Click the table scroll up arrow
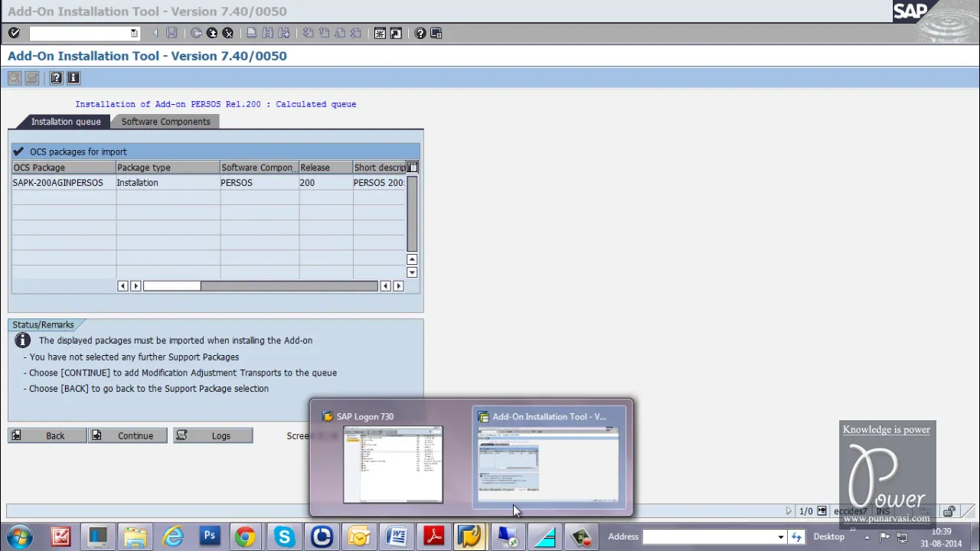The width and height of the screenshot is (980, 551). click(412, 259)
